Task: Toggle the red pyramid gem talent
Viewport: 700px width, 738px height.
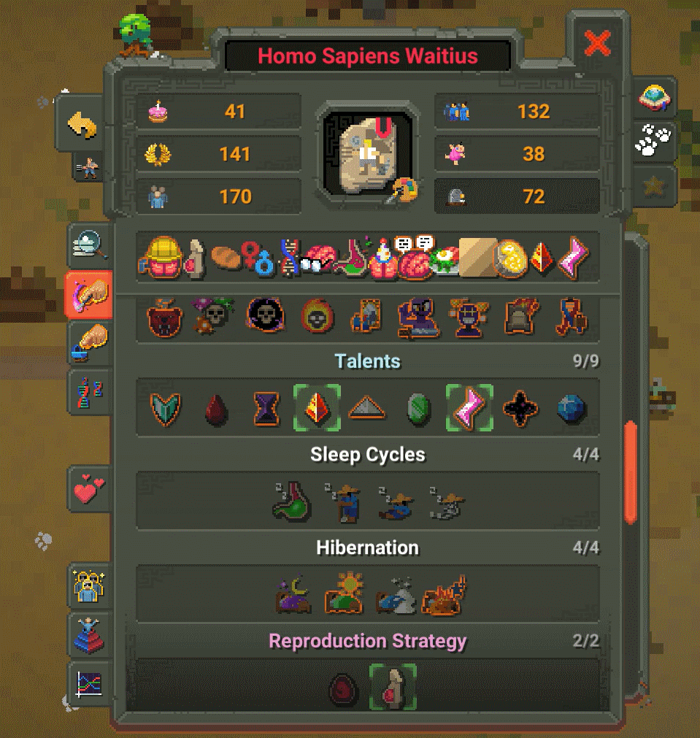Action: (x=317, y=407)
